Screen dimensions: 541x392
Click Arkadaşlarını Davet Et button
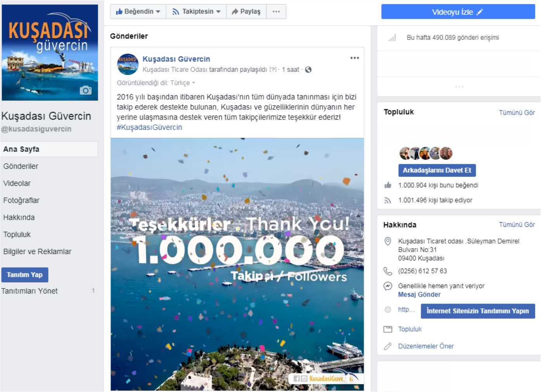[437, 170]
